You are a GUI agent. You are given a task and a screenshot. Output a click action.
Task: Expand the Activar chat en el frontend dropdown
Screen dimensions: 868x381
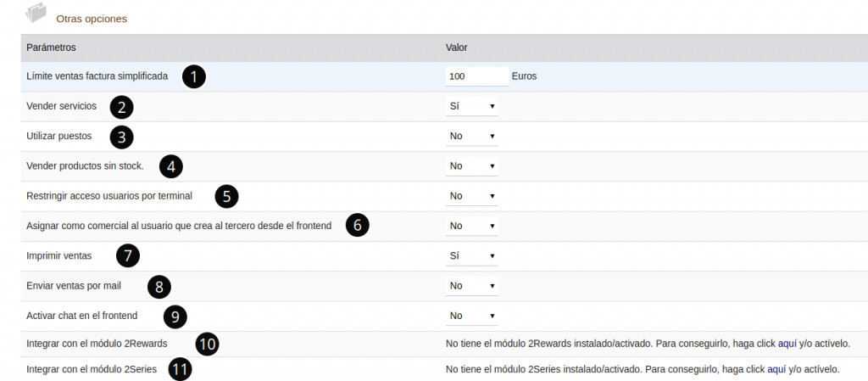coord(472,316)
